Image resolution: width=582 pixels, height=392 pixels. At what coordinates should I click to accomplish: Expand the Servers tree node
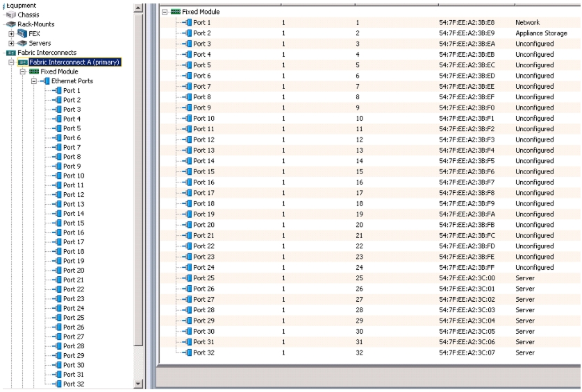click(x=11, y=43)
